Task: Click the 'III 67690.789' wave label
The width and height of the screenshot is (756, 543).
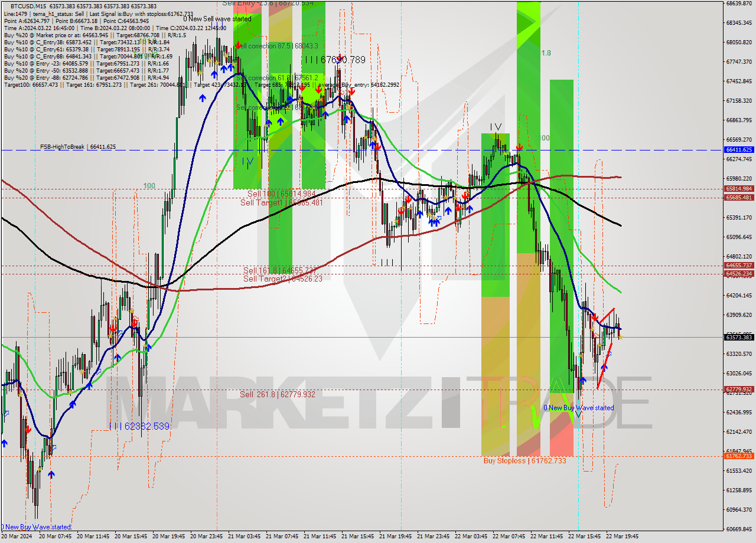Action: [334, 60]
